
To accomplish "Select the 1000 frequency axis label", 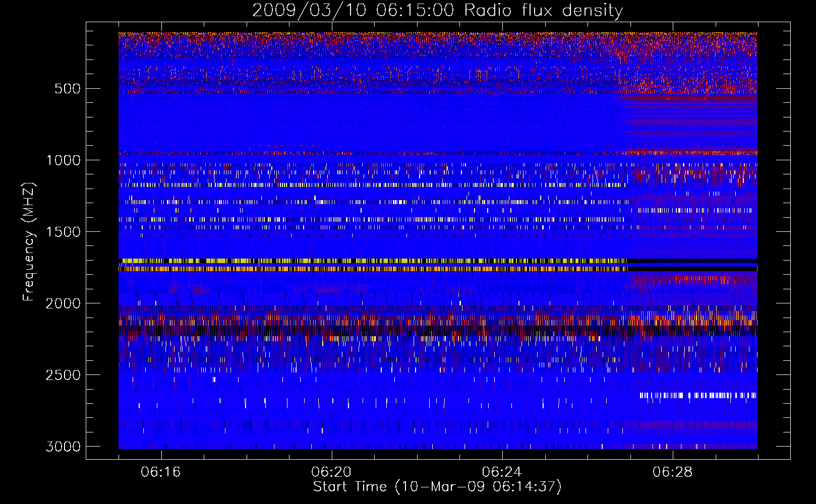I will point(63,160).
